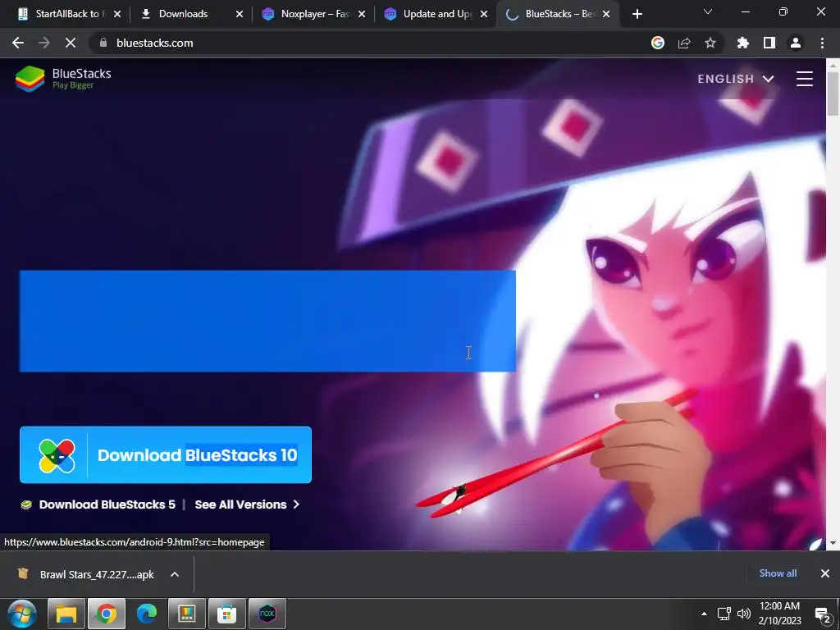This screenshot has width=840, height=630.
Task: Toggle the browser side panel icon
Action: point(769,43)
